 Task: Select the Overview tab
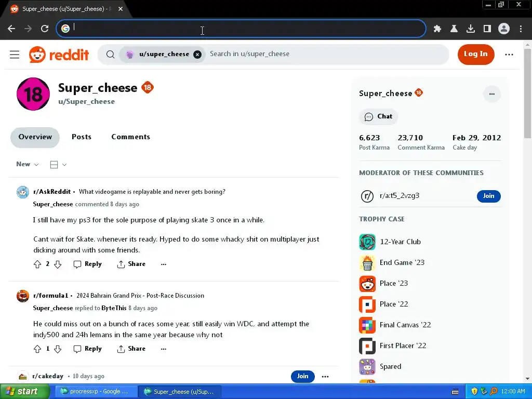point(35,137)
